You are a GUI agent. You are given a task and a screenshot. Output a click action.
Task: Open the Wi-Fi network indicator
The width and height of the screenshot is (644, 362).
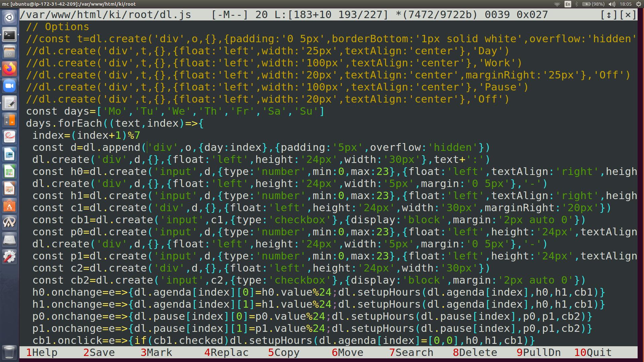pos(557,4)
